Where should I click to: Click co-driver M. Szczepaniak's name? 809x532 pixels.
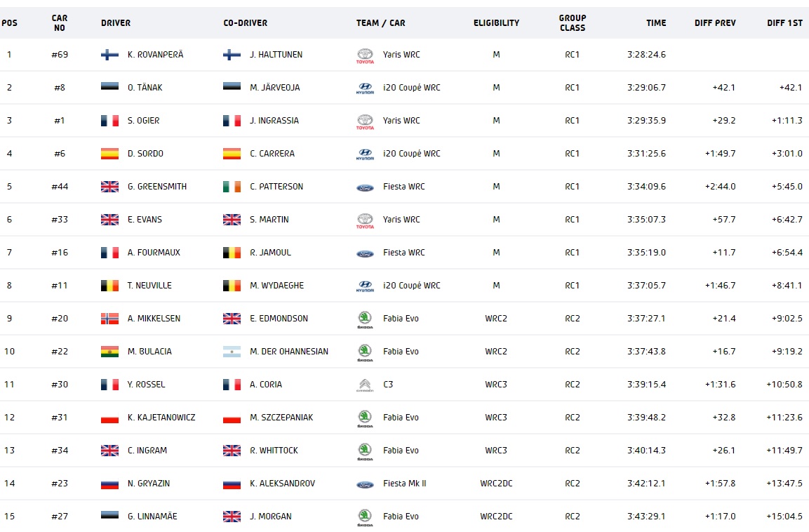[283, 418]
